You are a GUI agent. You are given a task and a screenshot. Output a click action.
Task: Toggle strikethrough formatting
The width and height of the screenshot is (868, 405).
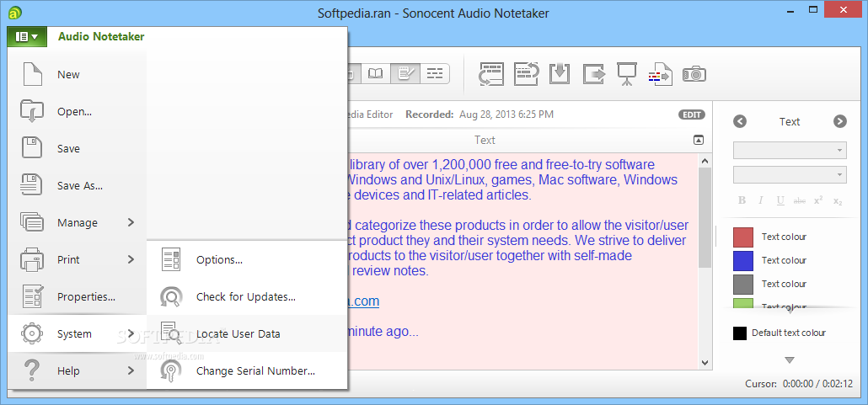tap(800, 201)
